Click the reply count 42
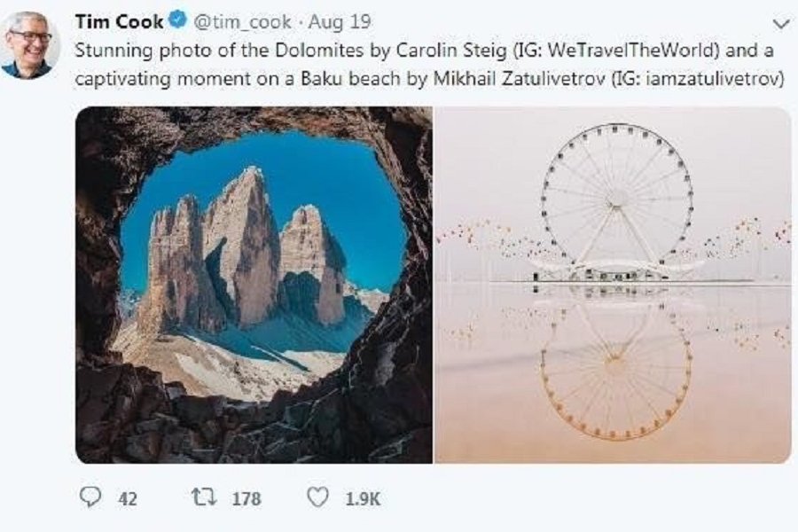The height and width of the screenshot is (532, 798). (x=128, y=498)
